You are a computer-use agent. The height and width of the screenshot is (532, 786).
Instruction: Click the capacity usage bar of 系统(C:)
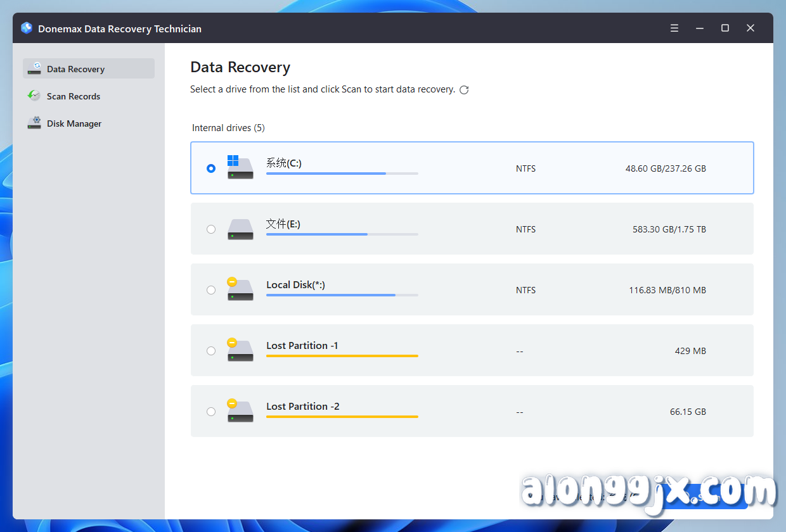point(342,173)
